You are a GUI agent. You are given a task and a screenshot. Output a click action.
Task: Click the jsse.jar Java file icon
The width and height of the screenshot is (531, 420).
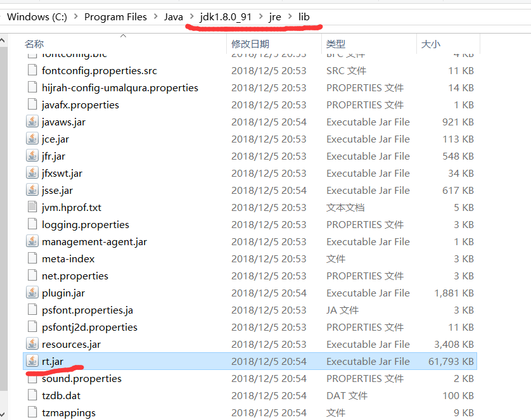(32, 190)
